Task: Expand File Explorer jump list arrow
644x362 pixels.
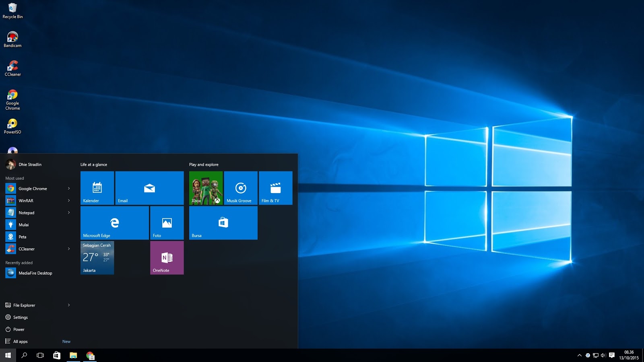Action: (69, 305)
